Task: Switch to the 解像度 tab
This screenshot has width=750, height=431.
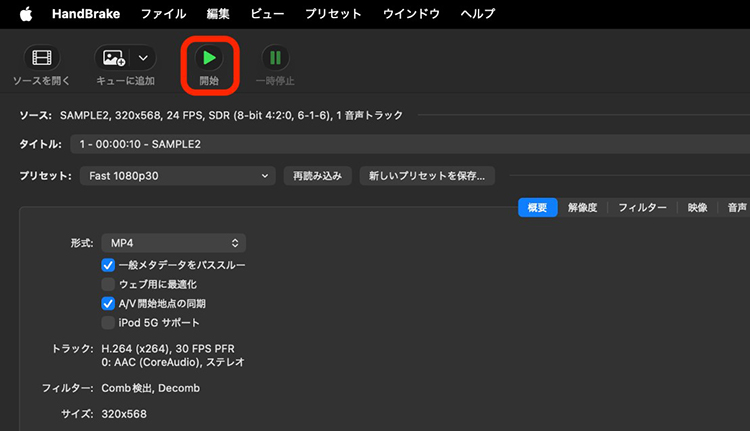Action: pos(583,208)
